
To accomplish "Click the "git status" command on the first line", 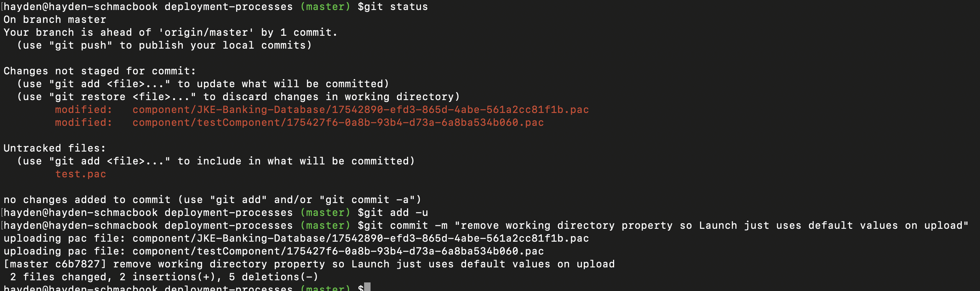I will tap(393, 6).
